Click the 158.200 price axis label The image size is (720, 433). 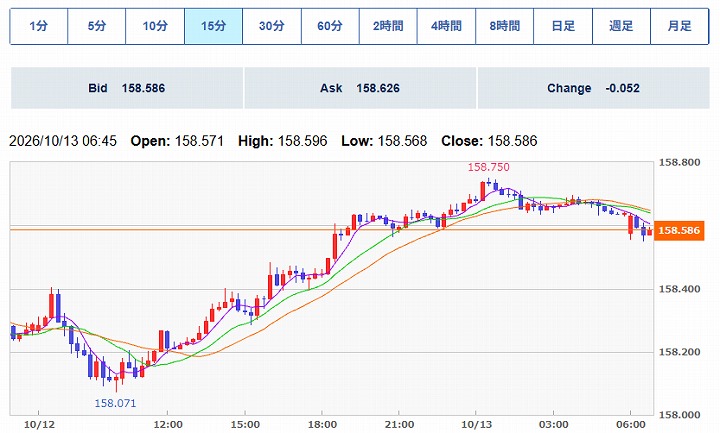click(680, 352)
